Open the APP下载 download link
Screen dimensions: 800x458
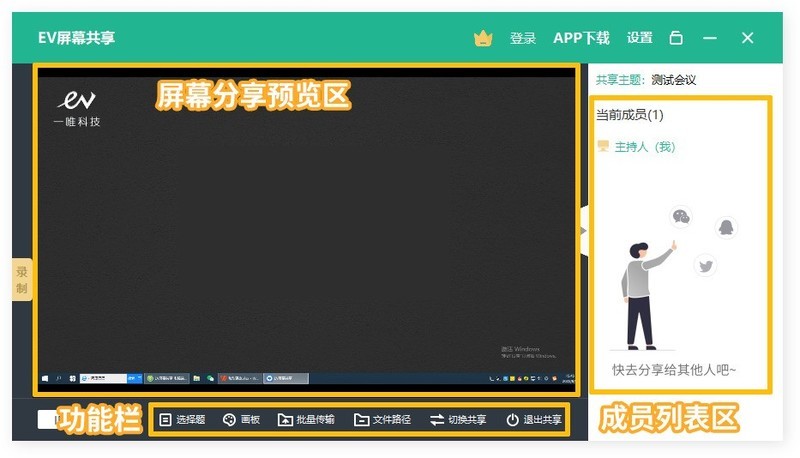[x=581, y=38]
